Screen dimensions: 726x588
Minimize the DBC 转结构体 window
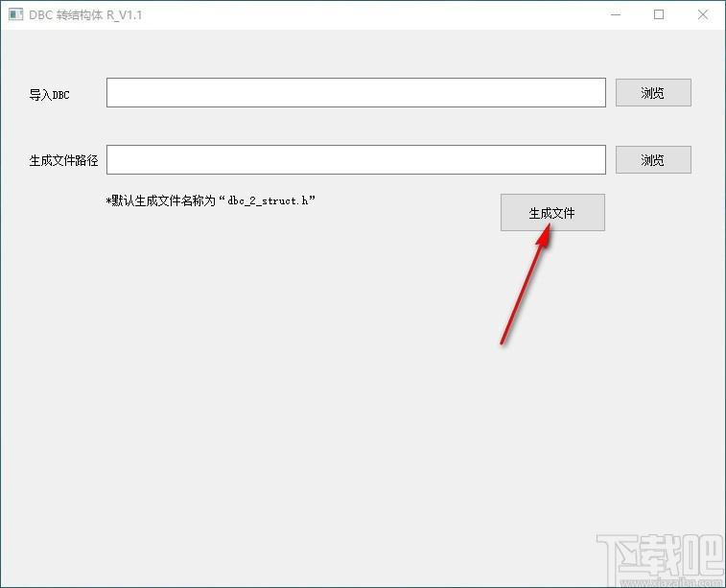coord(616,14)
